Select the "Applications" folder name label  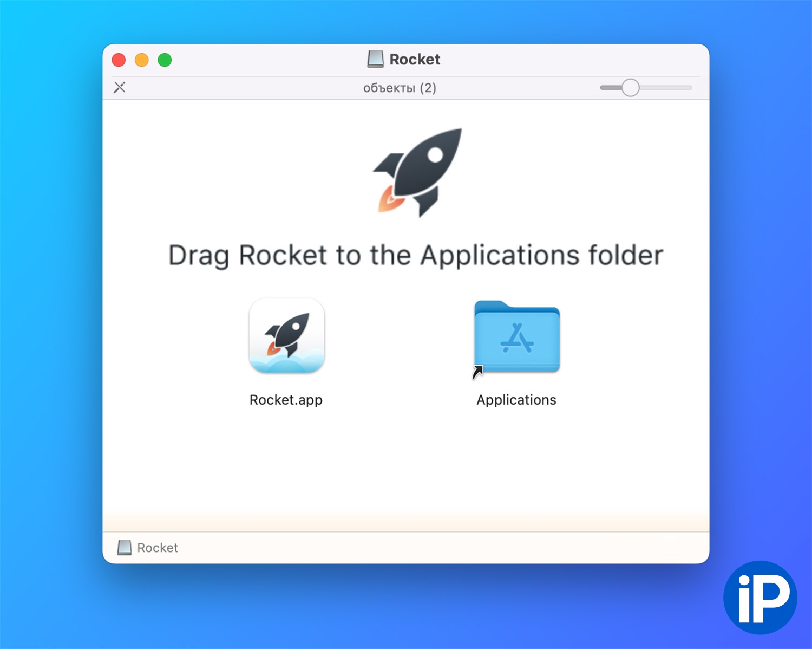(516, 400)
